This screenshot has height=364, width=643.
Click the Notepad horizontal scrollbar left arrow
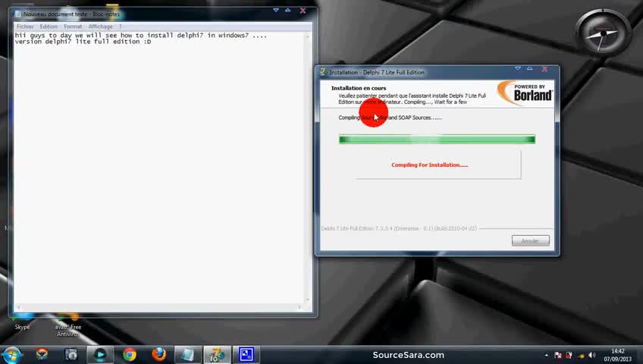click(18, 307)
